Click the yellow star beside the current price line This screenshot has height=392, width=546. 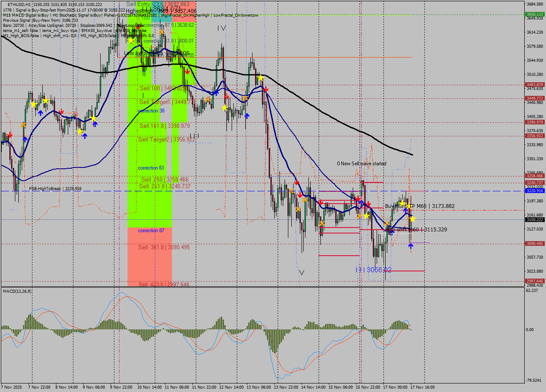click(412, 219)
